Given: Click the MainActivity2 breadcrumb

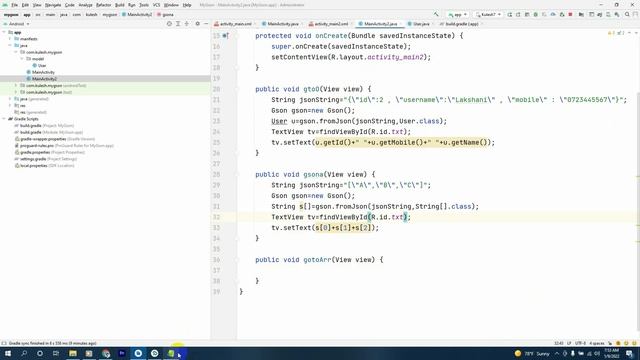Looking at the screenshot, I should (x=137, y=15).
